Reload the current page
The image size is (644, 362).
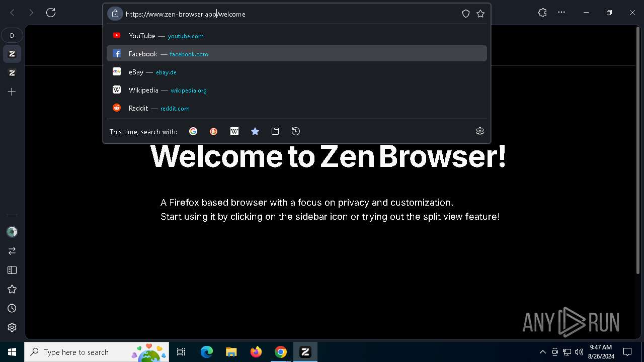[51, 13]
